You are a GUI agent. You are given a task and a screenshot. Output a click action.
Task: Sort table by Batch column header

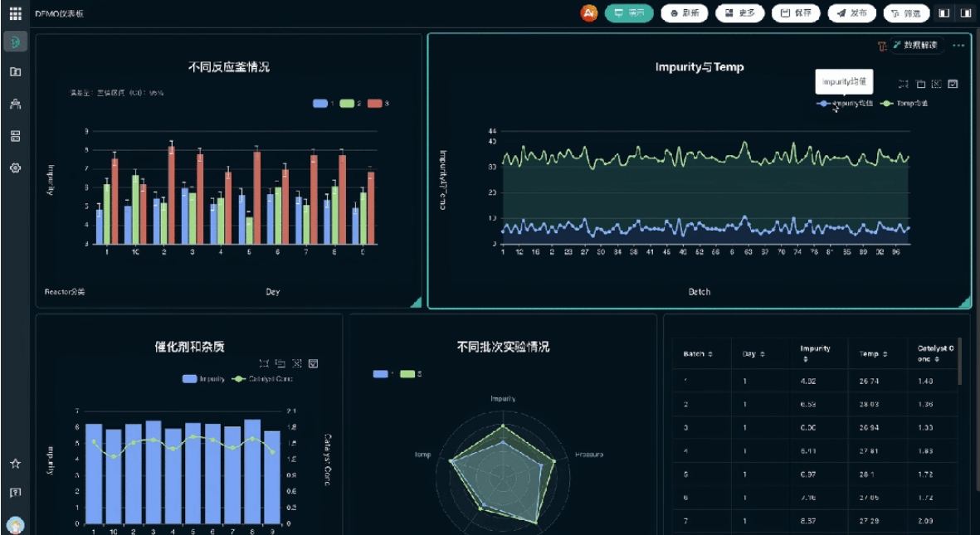pyautogui.click(x=698, y=354)
